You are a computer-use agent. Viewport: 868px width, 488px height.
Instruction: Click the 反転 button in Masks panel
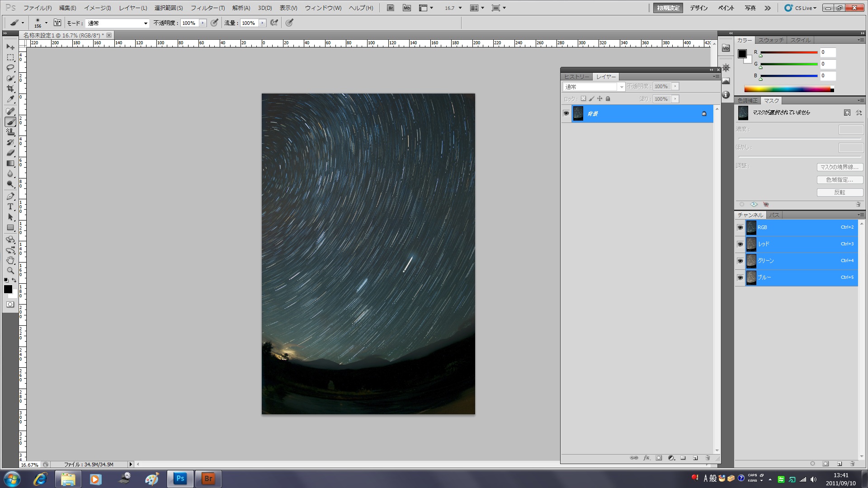840,192
